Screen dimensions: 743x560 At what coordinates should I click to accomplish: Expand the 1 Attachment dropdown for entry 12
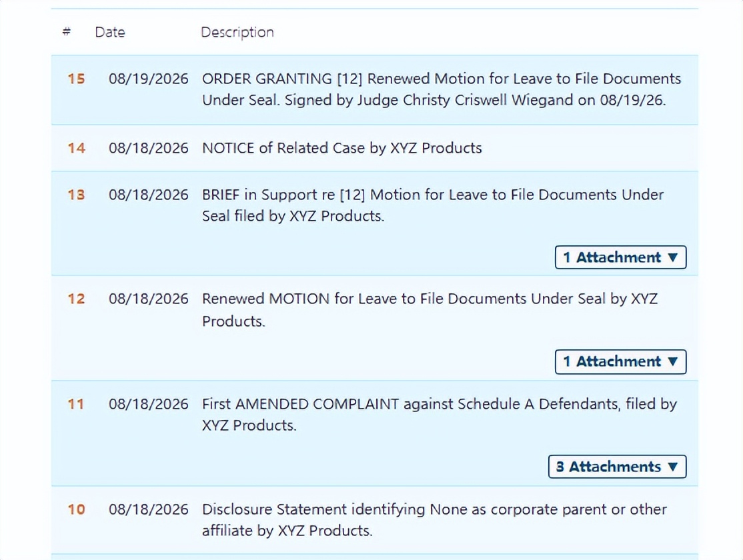[x=621, y=361]
